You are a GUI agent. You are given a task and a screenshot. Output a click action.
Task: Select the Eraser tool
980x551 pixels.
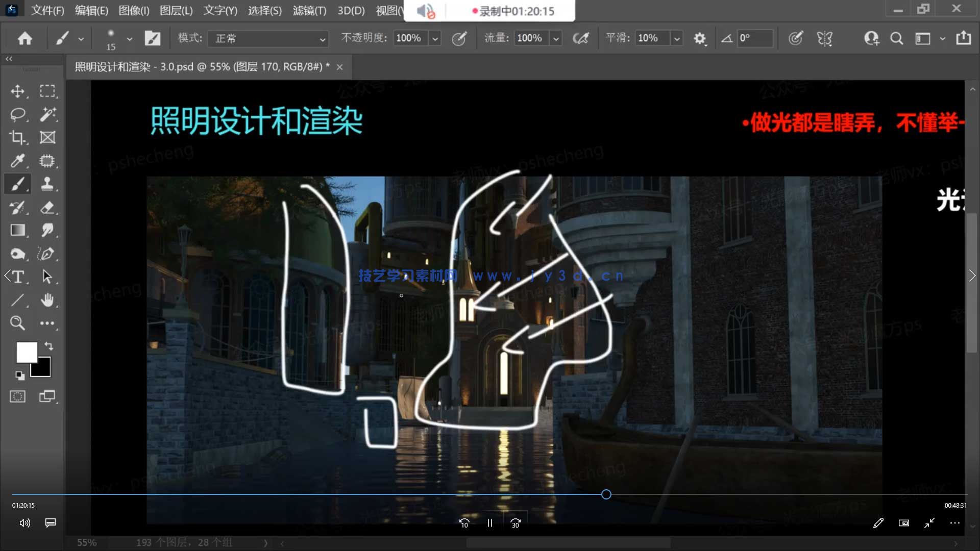click(48, 207)
